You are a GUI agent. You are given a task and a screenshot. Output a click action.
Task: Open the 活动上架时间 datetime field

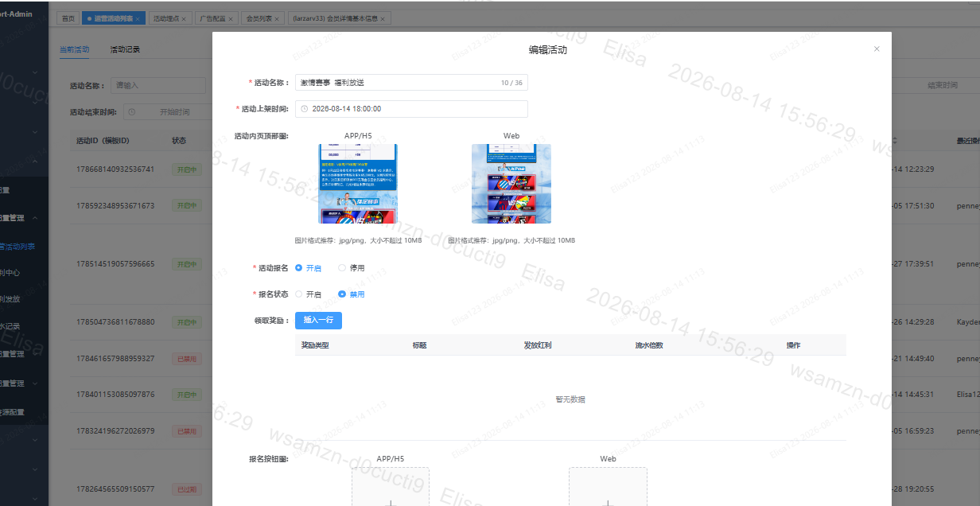coord(411,109)
